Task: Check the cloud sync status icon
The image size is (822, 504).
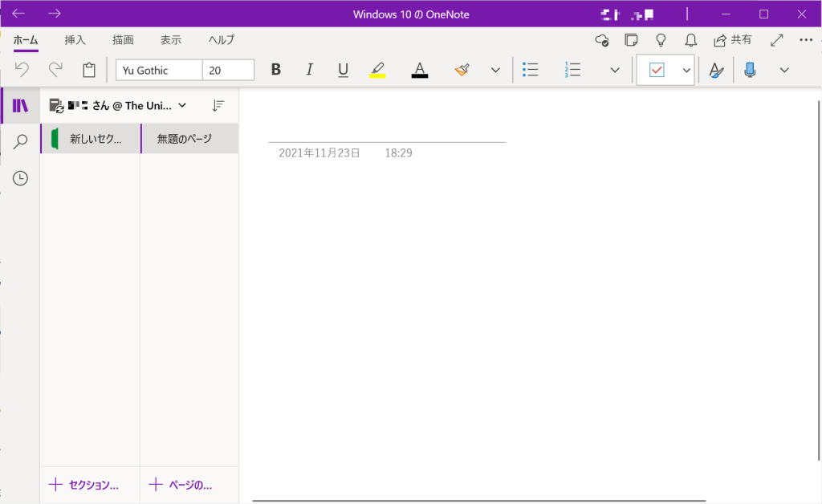Action: [602, 40]
